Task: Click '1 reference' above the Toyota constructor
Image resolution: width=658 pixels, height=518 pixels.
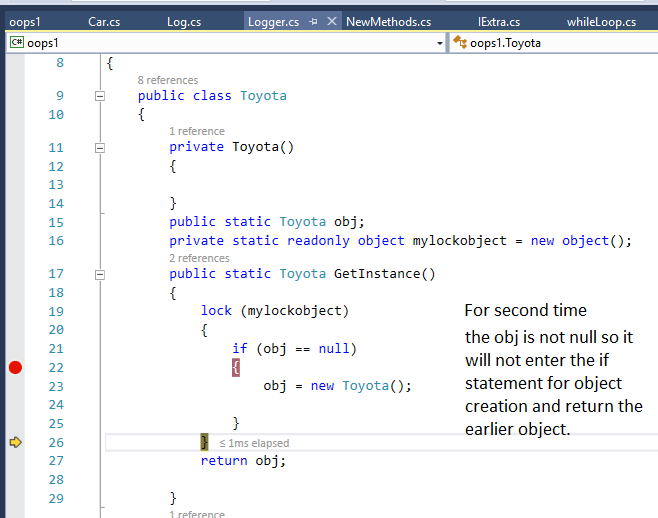Action: click(x=196, y=131)
